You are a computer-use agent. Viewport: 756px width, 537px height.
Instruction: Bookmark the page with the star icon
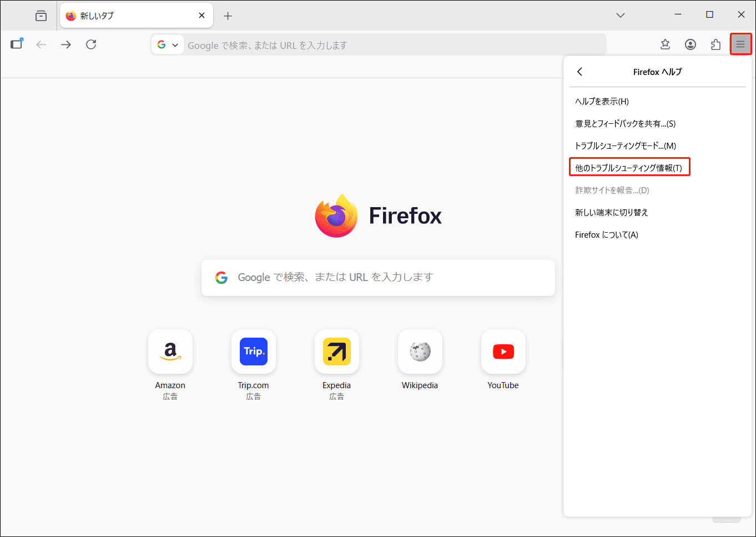tap(666, 44)
